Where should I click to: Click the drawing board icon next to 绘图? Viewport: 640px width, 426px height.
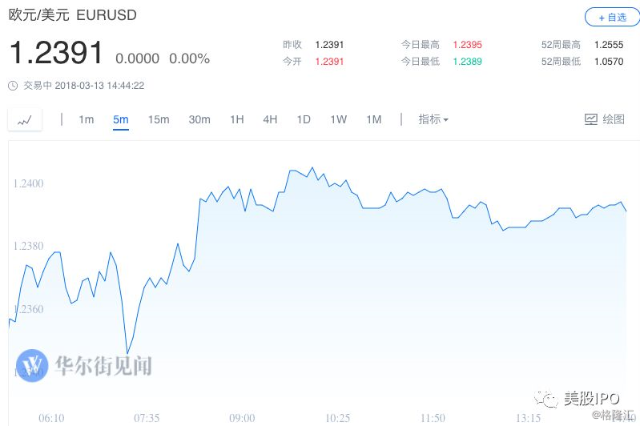(x=591, y=120)
